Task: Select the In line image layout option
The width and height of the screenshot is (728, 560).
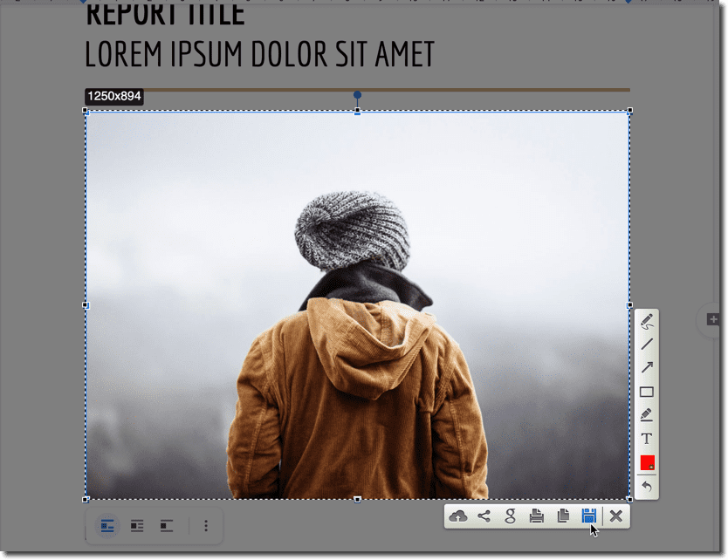Action: point(106,526)
